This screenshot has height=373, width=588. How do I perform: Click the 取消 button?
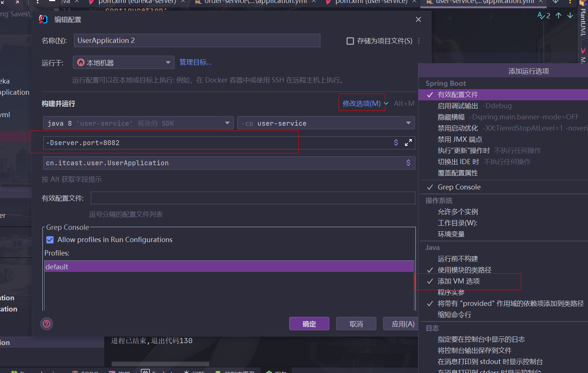[x=356, y=324]
